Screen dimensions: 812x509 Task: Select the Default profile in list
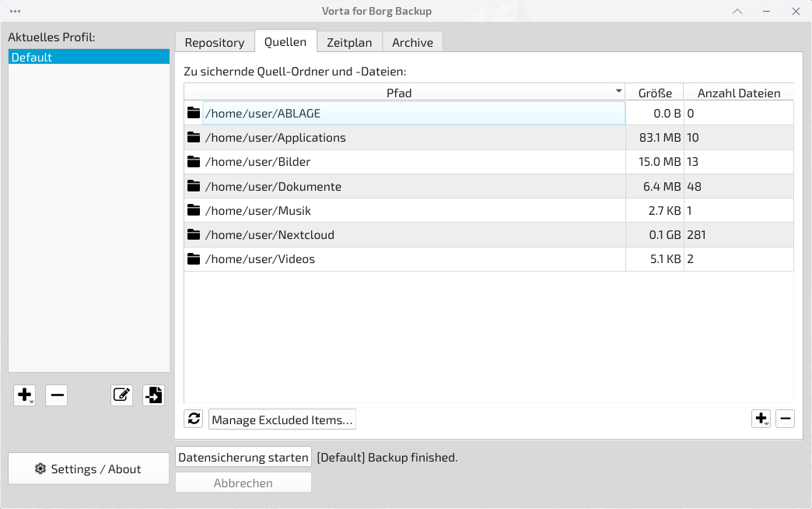click(89, 58)
